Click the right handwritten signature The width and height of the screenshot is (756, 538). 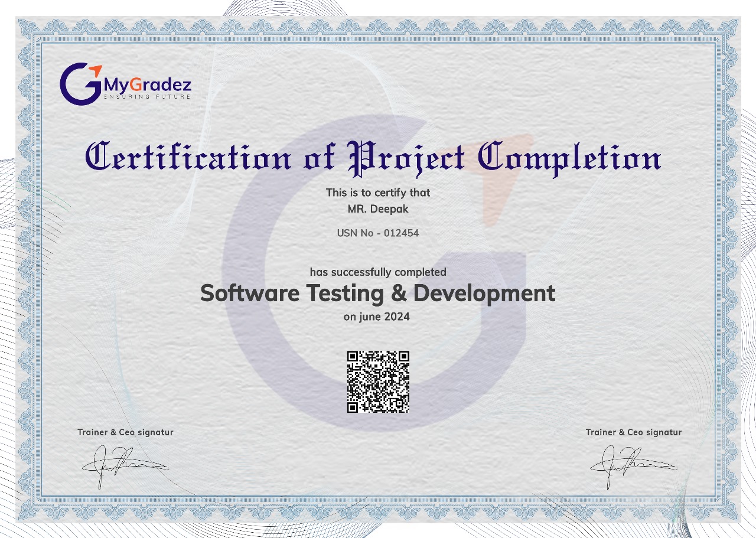coord(634,466)
